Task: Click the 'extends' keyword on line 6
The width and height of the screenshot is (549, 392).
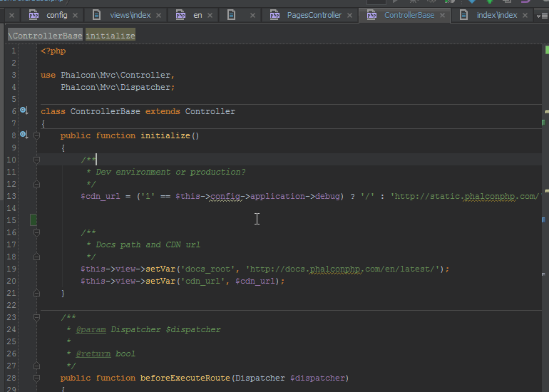Action: click(163, 112)
